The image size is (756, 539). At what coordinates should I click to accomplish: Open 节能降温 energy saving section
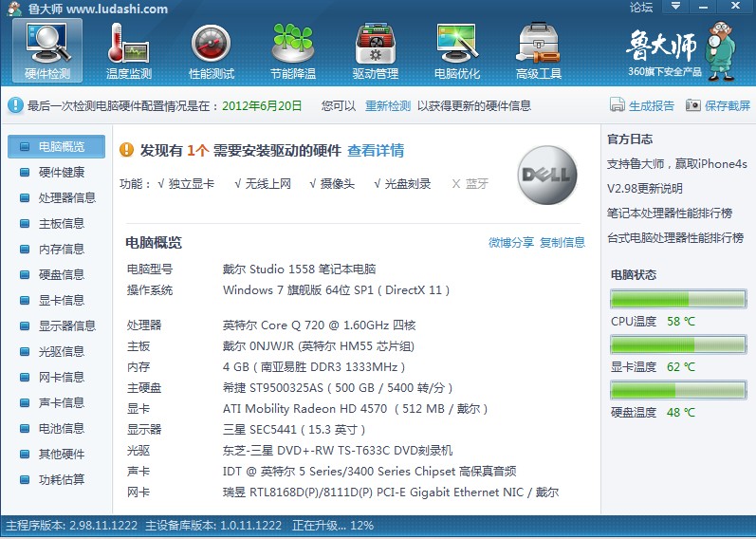click(293, 51)
